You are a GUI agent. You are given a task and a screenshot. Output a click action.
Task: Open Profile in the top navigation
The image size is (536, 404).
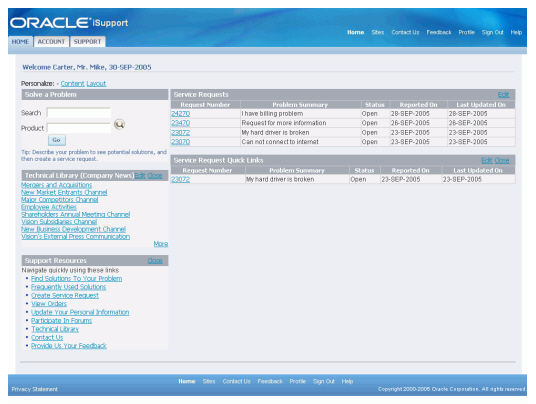467,32
